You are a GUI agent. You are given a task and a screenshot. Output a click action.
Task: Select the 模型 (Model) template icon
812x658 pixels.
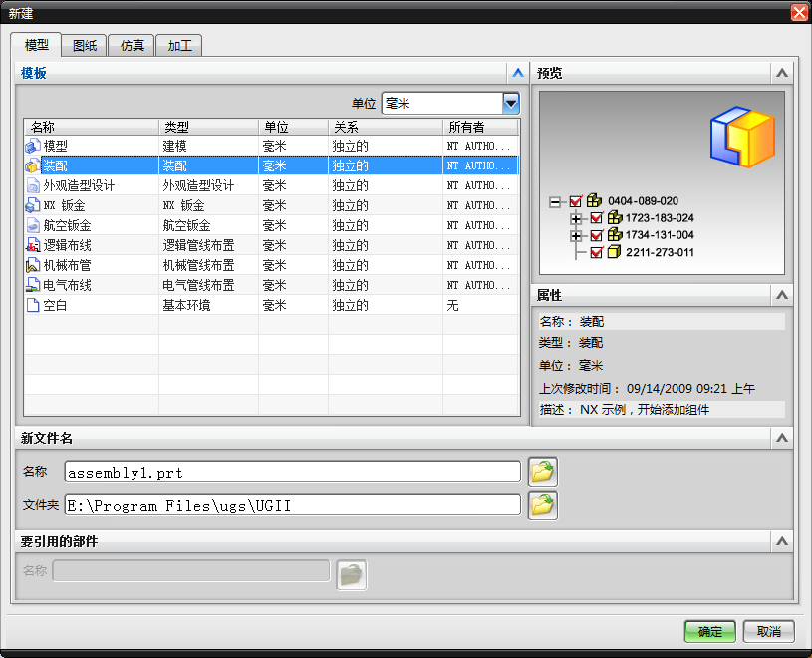(32, 147)
